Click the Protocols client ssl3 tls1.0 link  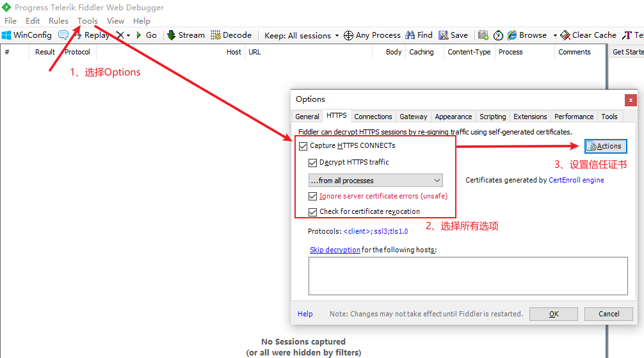375,231
